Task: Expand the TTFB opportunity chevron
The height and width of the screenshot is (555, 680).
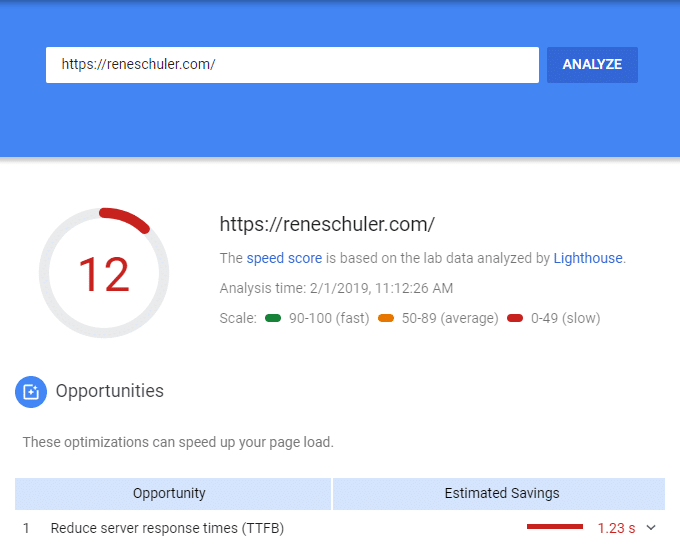Action: click(x=651, y=528)
